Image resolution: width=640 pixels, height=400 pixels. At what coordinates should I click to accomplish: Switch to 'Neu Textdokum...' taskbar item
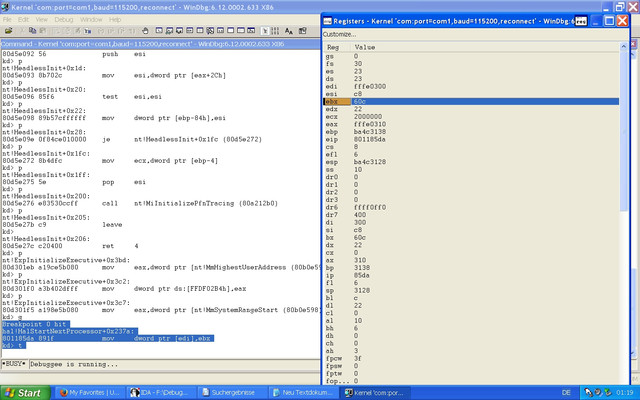pos(304,393)
